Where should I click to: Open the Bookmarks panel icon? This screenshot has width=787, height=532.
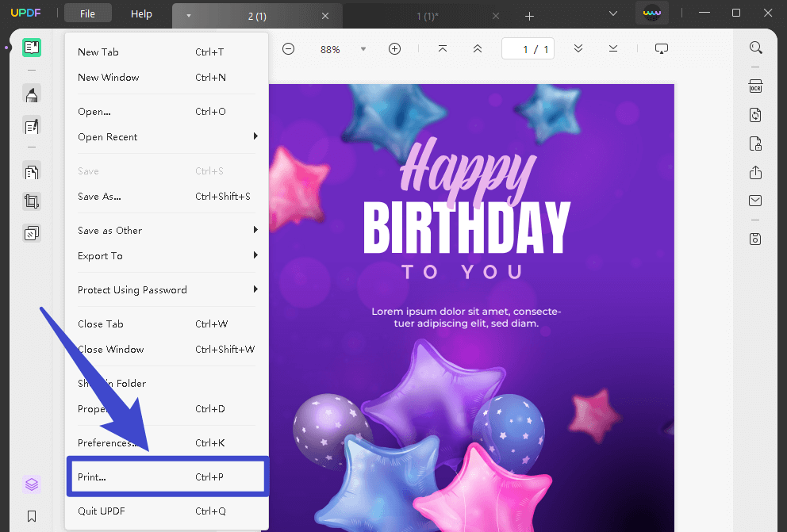pos(32,516)
